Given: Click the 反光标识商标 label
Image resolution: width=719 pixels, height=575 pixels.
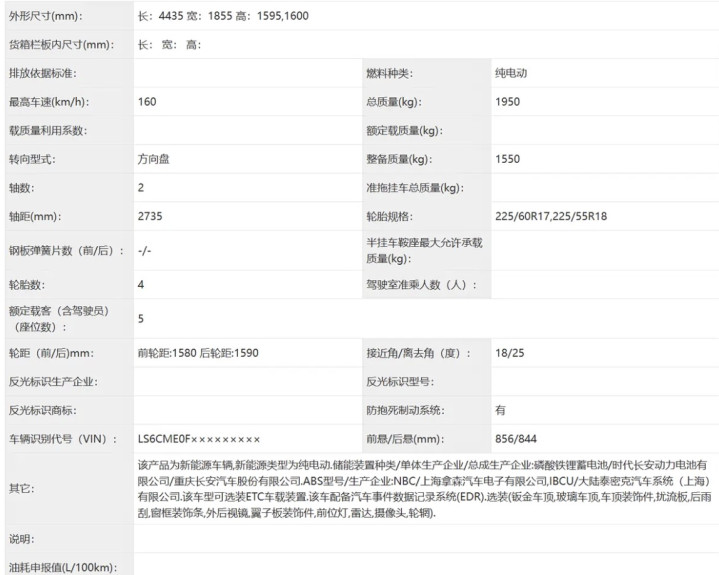Looking at the screenshot, I should coord(43,410).
